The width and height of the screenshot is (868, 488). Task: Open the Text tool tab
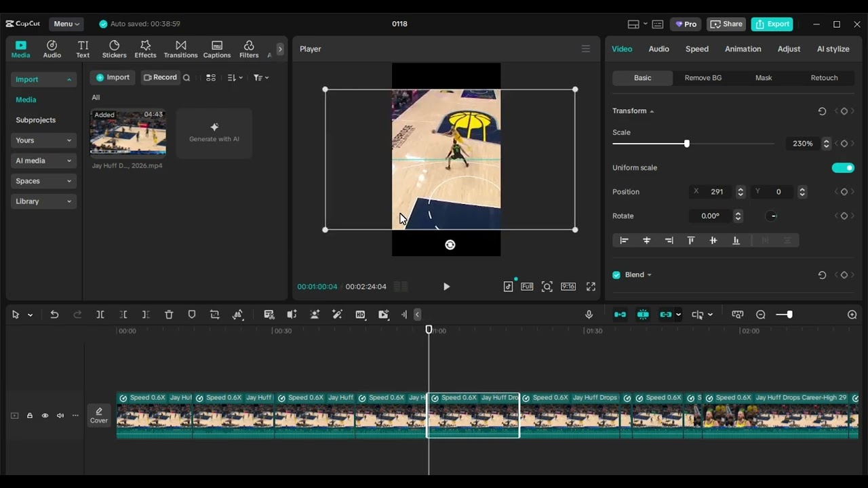[83, 49]
